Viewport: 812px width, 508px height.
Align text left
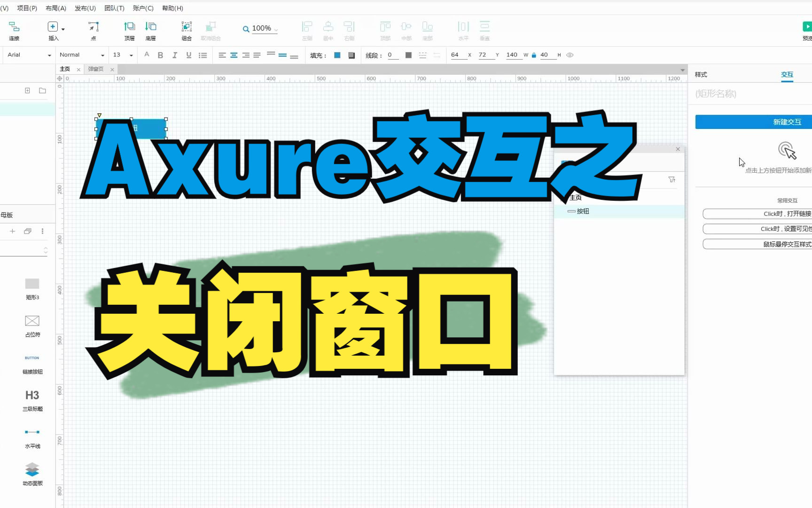click(222, 55)
